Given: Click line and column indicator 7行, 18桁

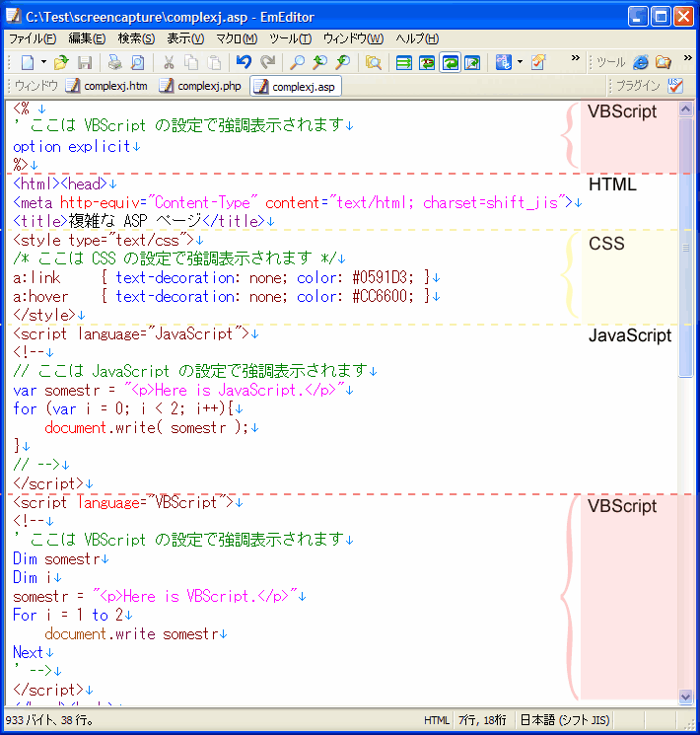Looking at the screenshot, I should [482, 720].
